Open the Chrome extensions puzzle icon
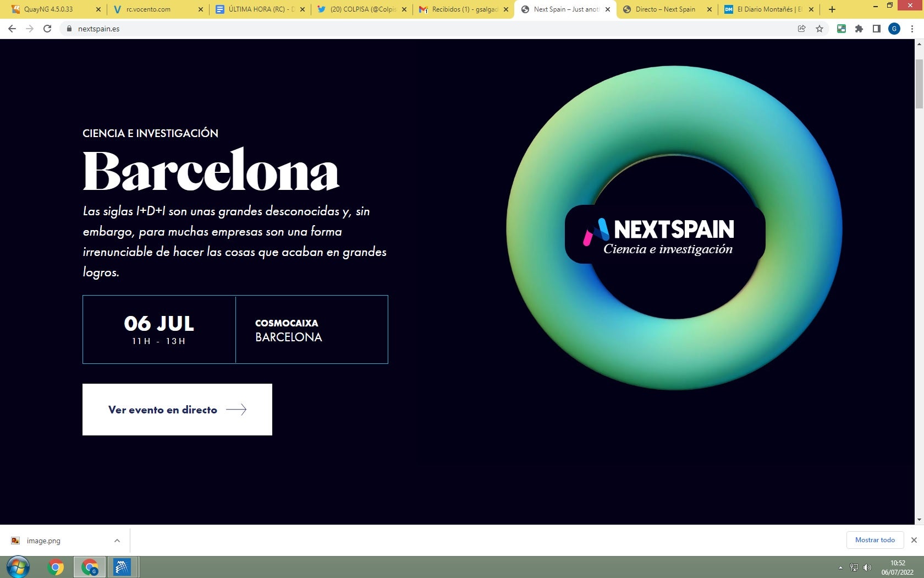Image resolution: width=924 pixels, height=578 pixels. [860, 29]
